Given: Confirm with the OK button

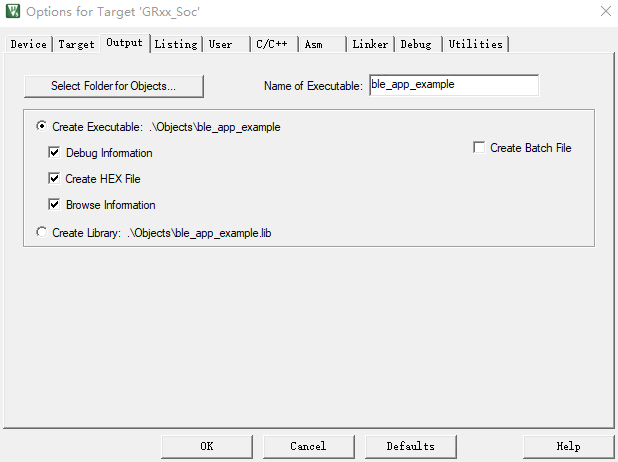Looking at the screenshot, I should (x=207, y=447).
